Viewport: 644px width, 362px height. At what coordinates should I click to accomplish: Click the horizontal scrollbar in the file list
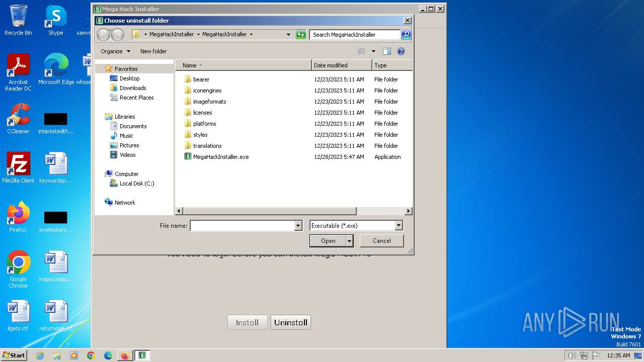(x=270, y=211)
